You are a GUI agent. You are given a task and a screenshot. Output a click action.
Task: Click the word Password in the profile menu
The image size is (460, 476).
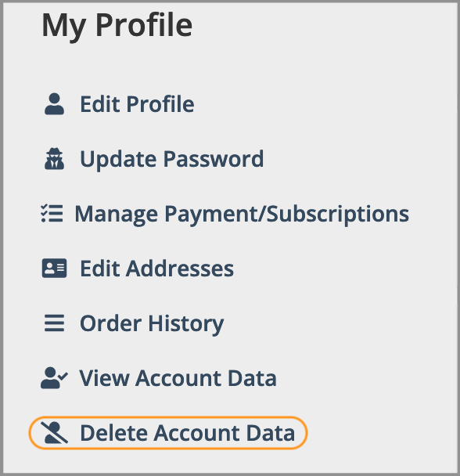pyautogui.click(x=214, y=159)
